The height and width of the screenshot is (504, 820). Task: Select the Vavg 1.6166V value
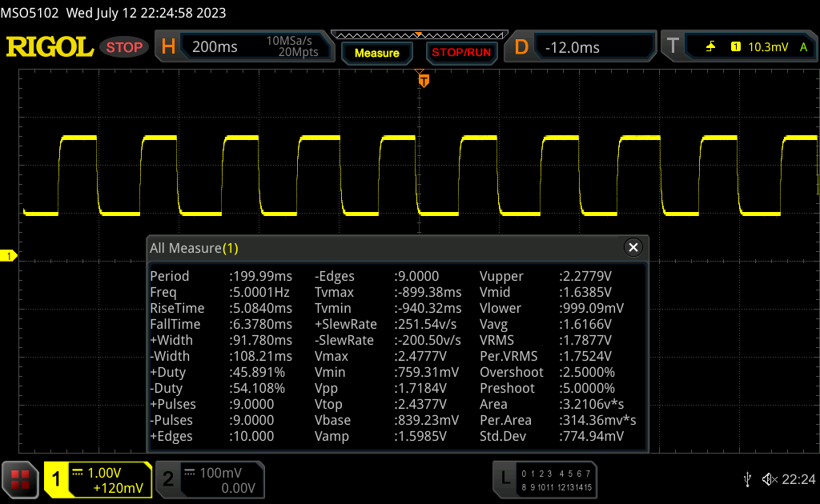[x=585, y=324]
